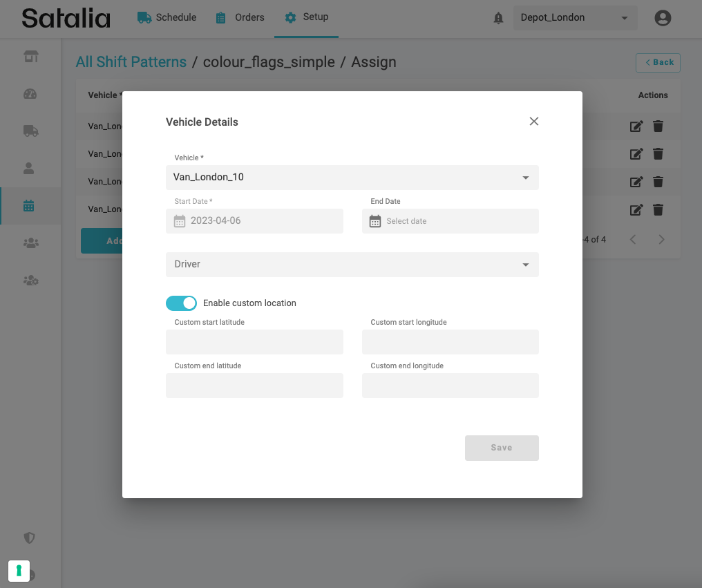Click the notifications bell icon
This screenshot has width=702, height=588.
(498, 19)
